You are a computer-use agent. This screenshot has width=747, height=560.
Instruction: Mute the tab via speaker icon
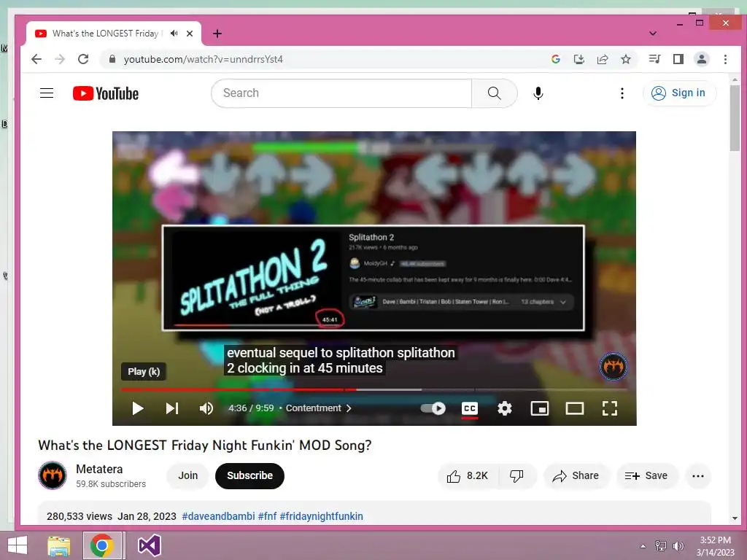174,34
